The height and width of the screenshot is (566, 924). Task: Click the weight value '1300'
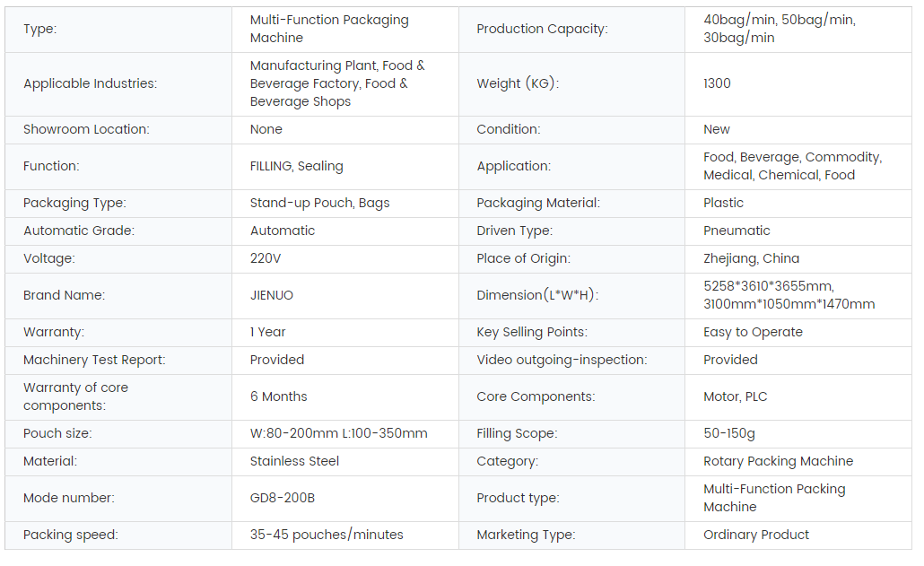(717, 83)
